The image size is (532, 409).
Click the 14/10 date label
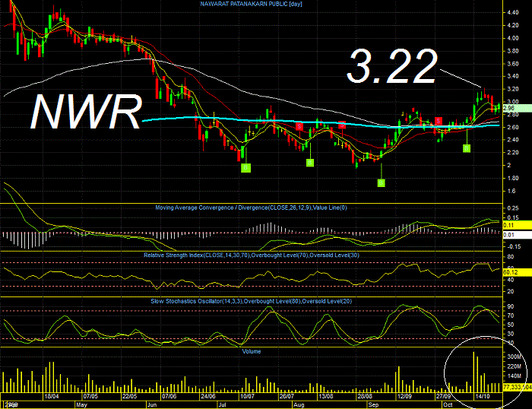(483, 396)
